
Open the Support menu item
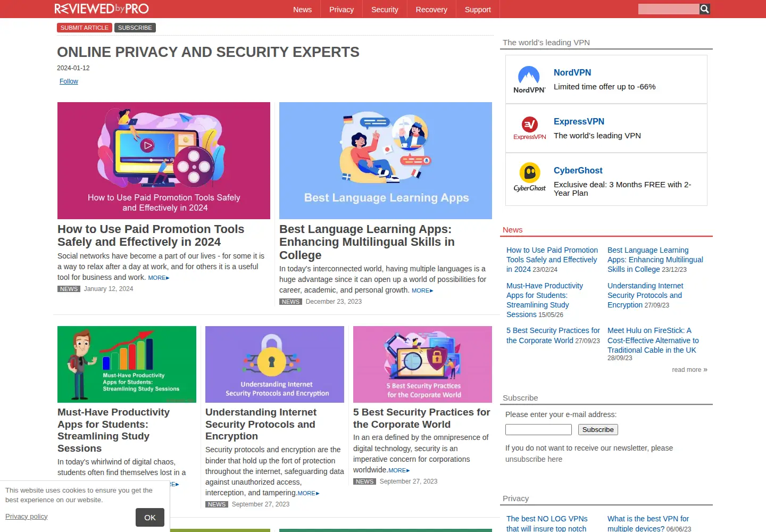478,10
